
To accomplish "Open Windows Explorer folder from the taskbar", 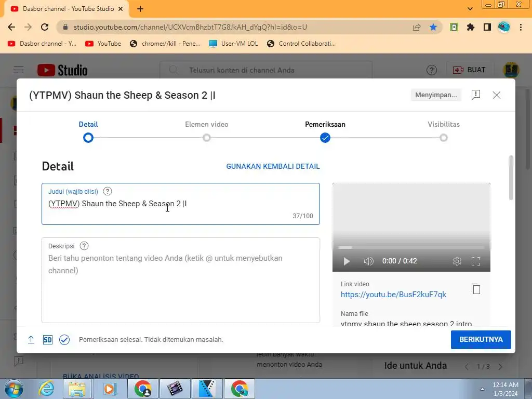I will coord(77,389).
